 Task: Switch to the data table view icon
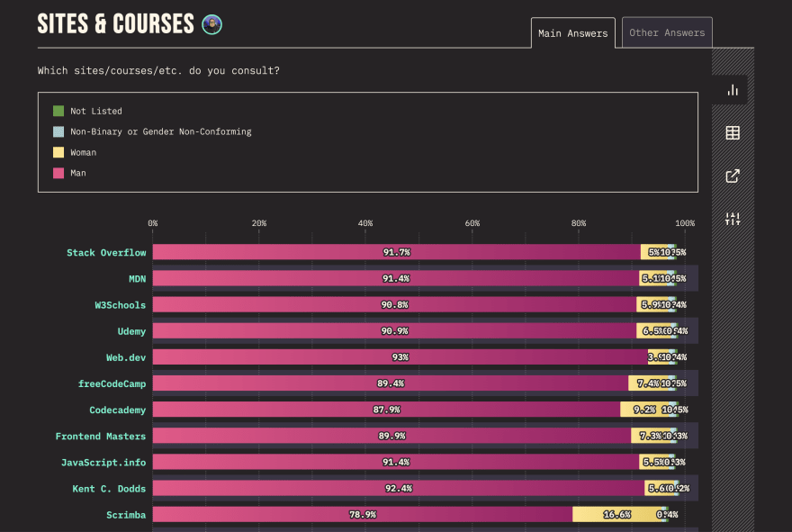pyautogui.click(x=733, y=133)
